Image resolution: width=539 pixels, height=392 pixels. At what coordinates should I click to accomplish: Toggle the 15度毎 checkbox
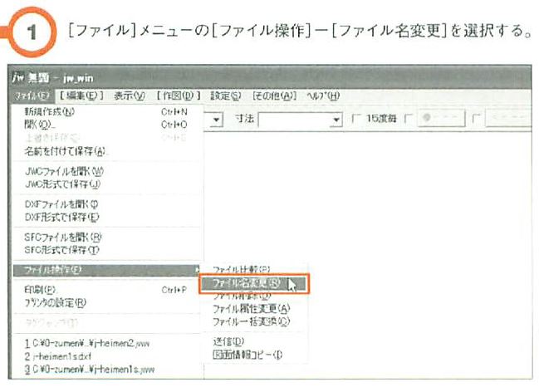click(356, 119)
